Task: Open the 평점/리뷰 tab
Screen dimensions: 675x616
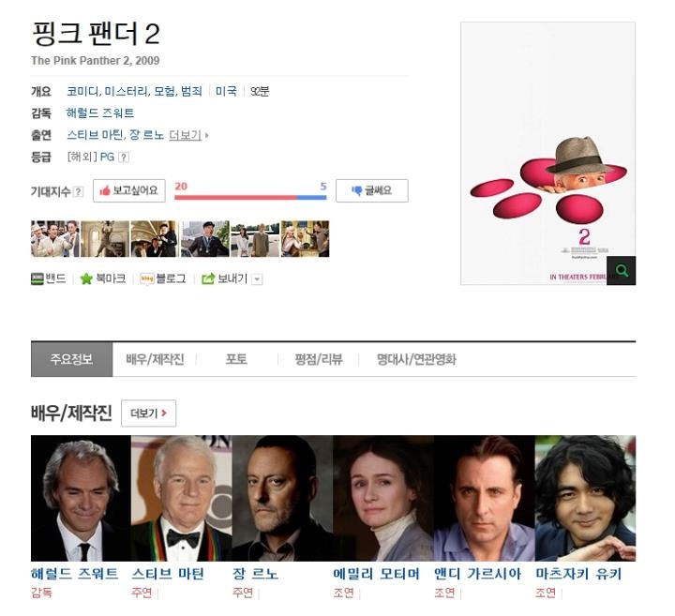Action: tap(319, 359)
